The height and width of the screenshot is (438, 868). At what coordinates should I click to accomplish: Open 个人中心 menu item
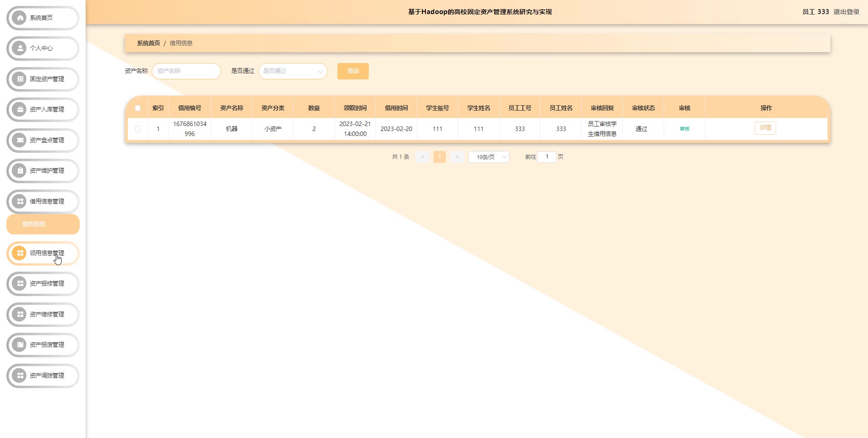click(43, 49)
